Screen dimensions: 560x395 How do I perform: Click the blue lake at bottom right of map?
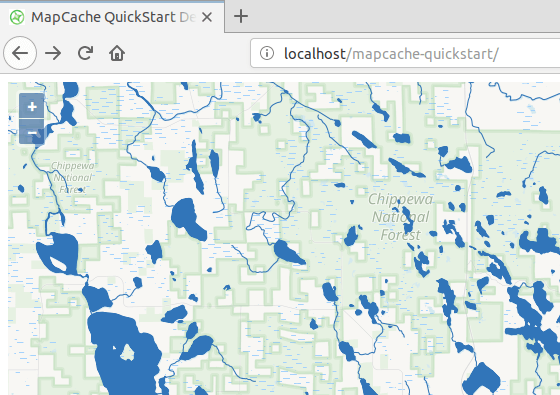click(x=481, y=379)
